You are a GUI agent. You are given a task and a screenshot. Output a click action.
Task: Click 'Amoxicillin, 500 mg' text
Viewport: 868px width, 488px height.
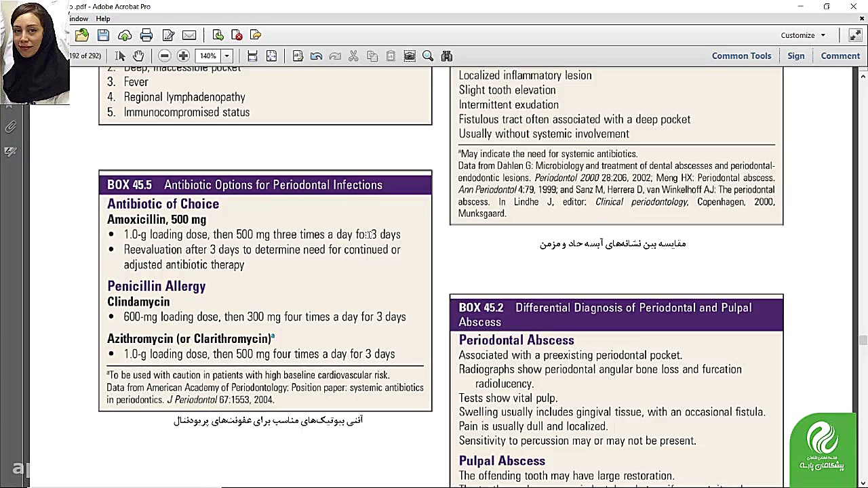157,220
